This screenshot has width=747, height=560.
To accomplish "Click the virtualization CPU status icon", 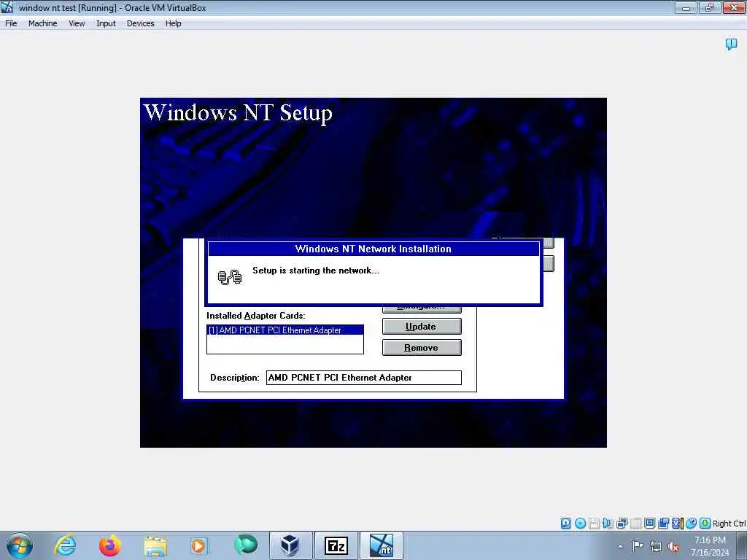I will [x=677, y=524].
